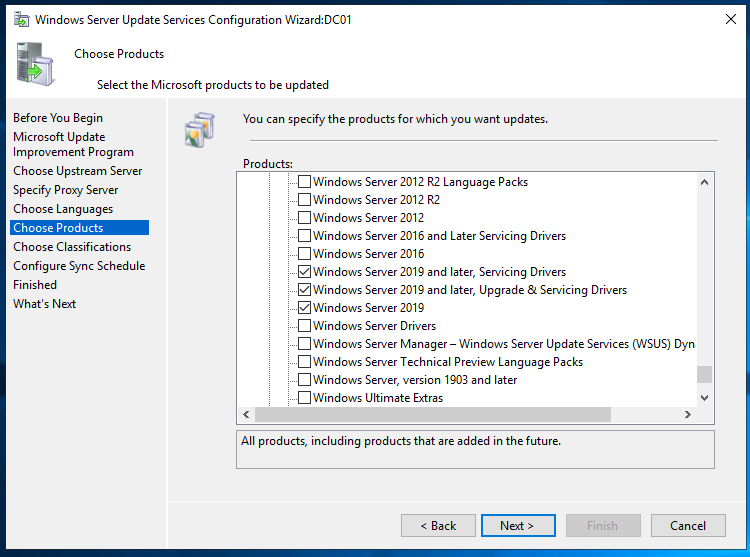750x557 pixels.
Task: Click the Next button
Action: (518, 525)
